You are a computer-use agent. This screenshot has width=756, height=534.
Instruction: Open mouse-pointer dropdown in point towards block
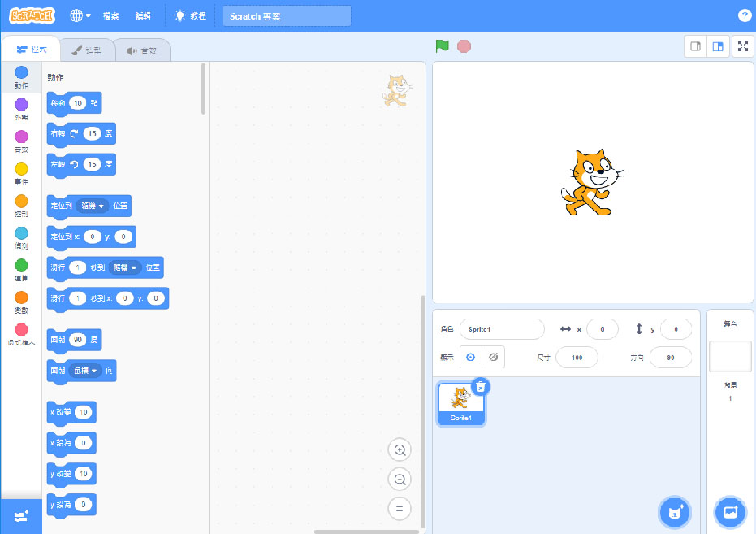tap(84, 371)
